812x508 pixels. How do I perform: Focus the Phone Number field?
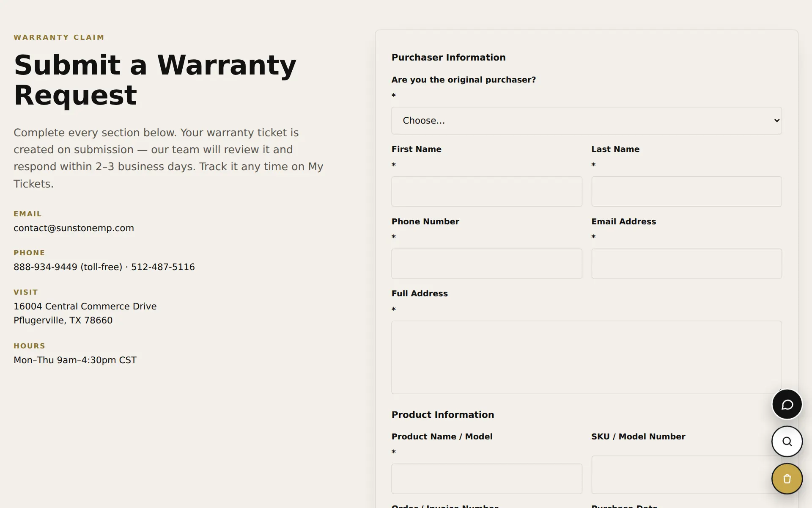tap(486, 264)
